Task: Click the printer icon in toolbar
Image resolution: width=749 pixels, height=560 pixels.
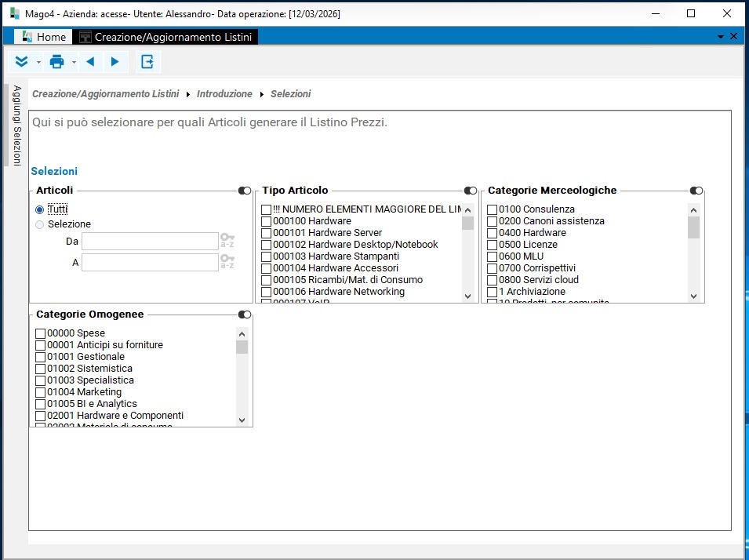Action: pos(56,62)
